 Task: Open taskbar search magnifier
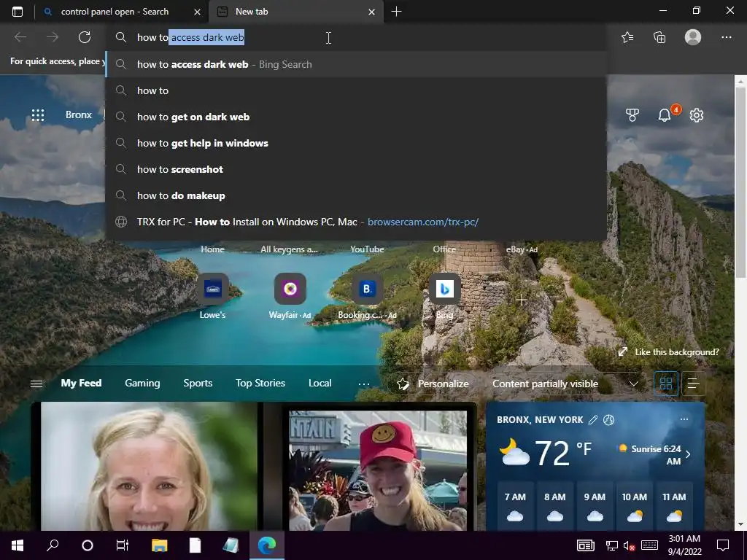pyautogui.click(x=53, y=545)
